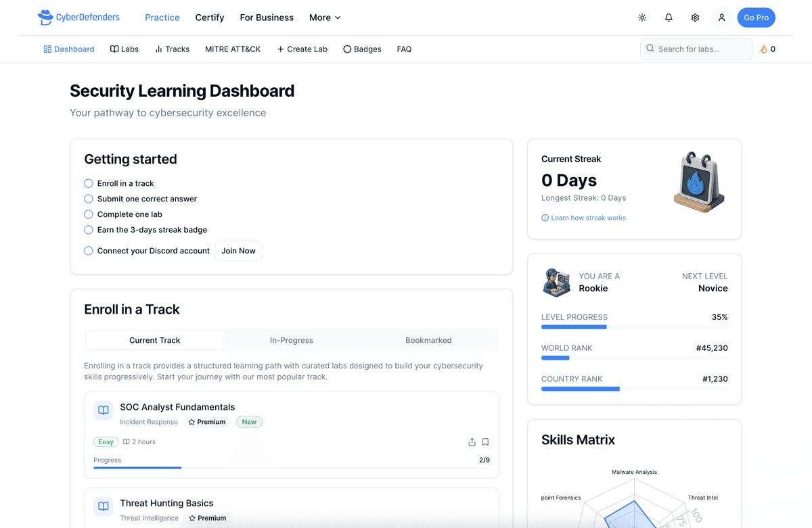This screenshot has width=812, height=528.
Task: Go to the Dashboard subnav tab
Action: (69, 49)
